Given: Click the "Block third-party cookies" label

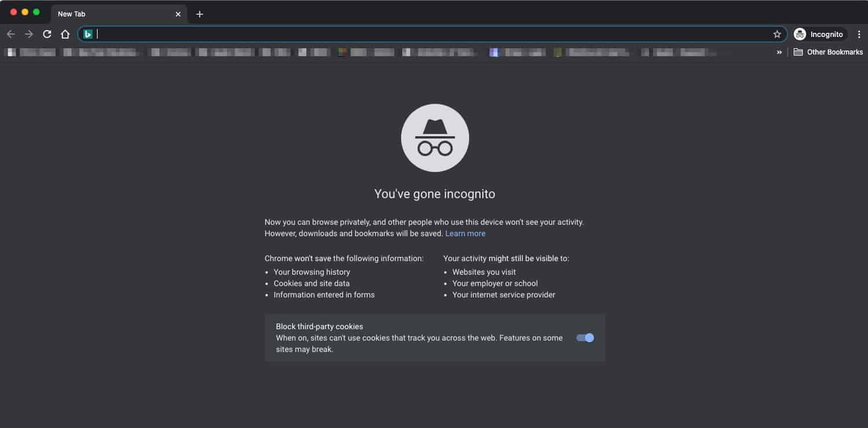Looking at the screenshot, I should pos(319,327).
